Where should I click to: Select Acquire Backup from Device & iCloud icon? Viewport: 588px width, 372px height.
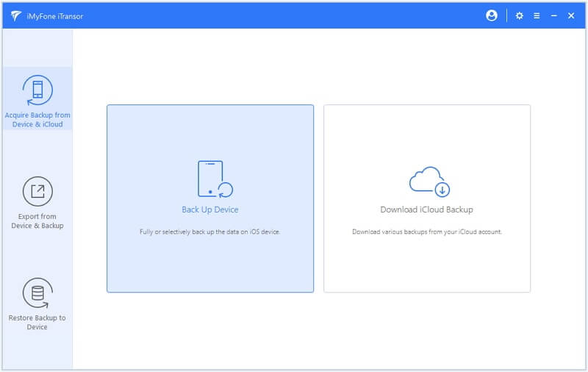click(x=37, y=90)
